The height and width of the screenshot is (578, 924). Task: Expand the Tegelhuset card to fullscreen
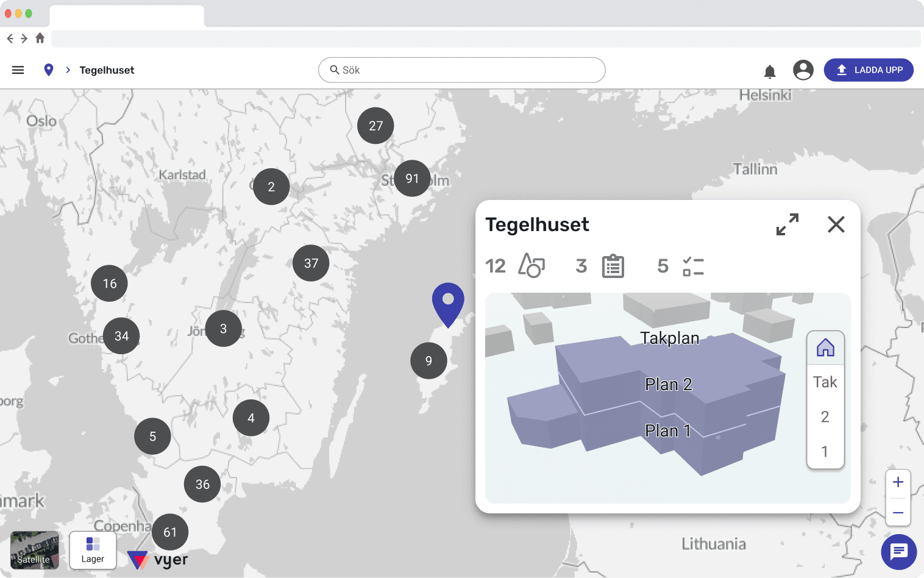[787, 224]
